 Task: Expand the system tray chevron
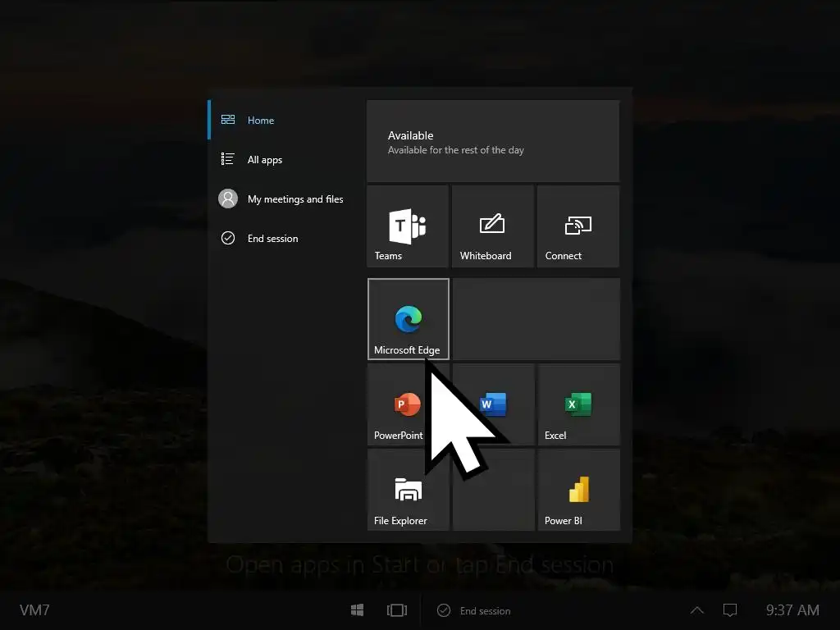697,610
